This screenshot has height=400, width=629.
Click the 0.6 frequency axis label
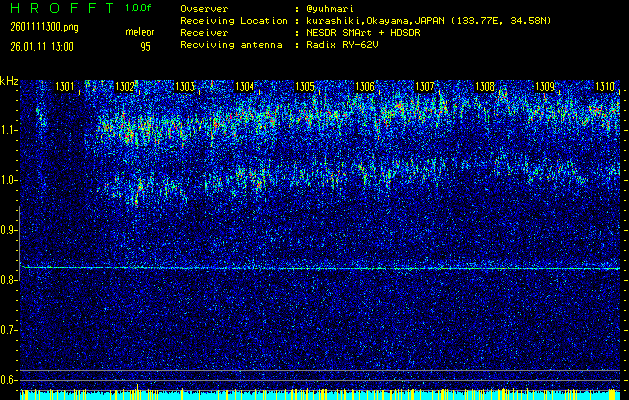pos(9,380)
